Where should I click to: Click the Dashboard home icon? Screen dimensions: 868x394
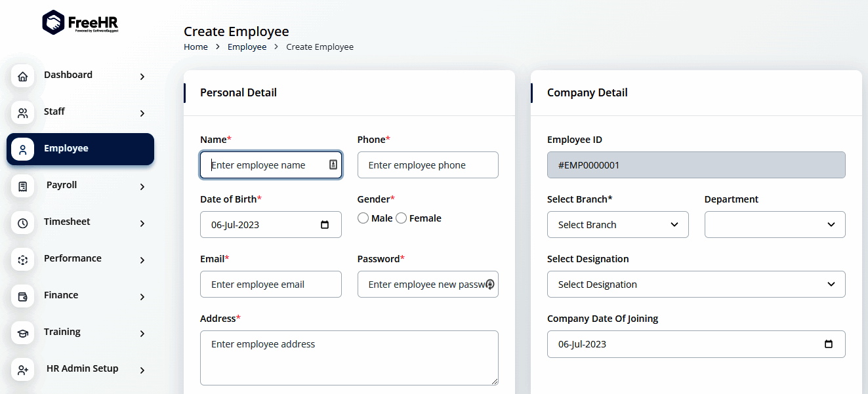tap(23, 77)
